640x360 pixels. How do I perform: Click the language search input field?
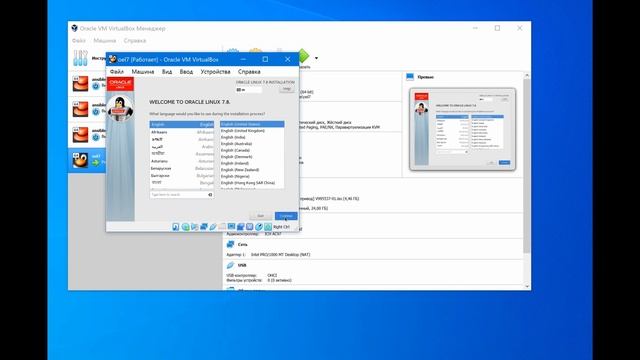182,195
